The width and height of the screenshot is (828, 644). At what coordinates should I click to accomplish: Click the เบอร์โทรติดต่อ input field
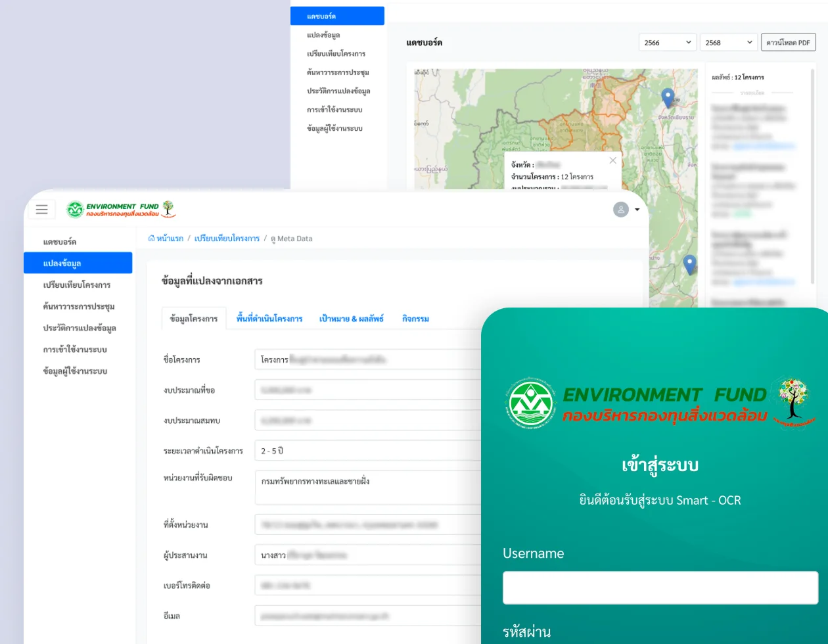click(368, 586)
